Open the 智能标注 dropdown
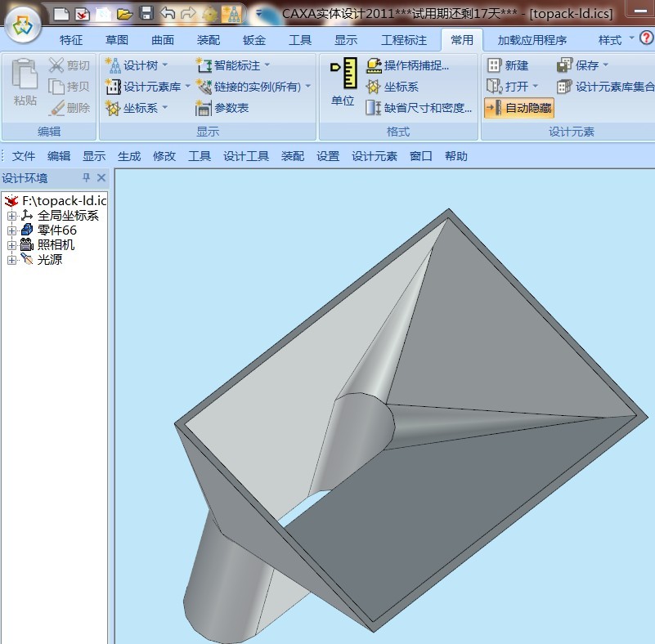Viewport: 655px width, 644px height. coord(233,65)
